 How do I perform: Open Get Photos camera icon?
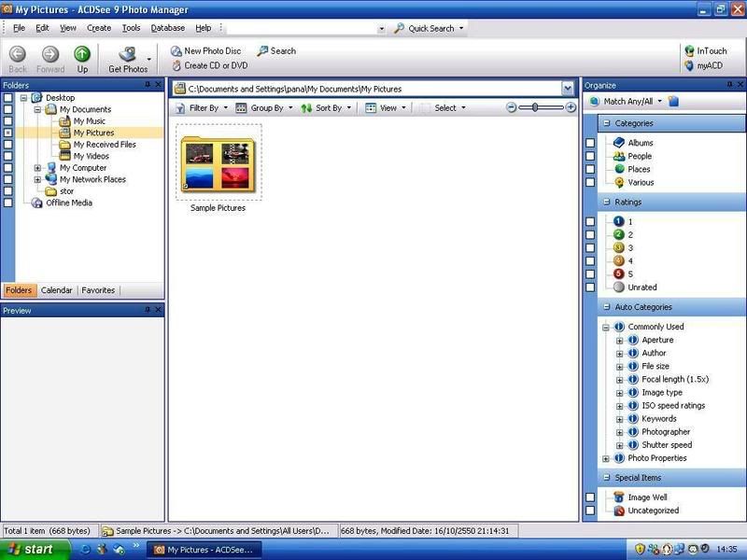click(127, 54)
